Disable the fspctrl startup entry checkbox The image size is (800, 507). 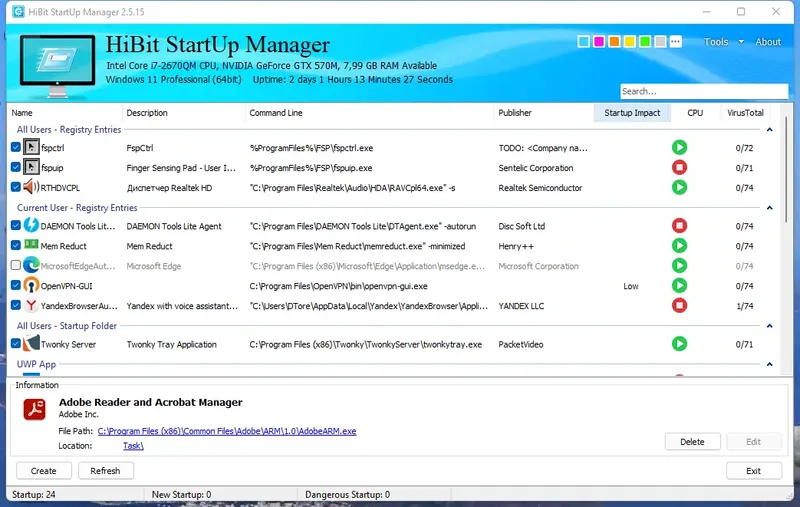(16, 147)
